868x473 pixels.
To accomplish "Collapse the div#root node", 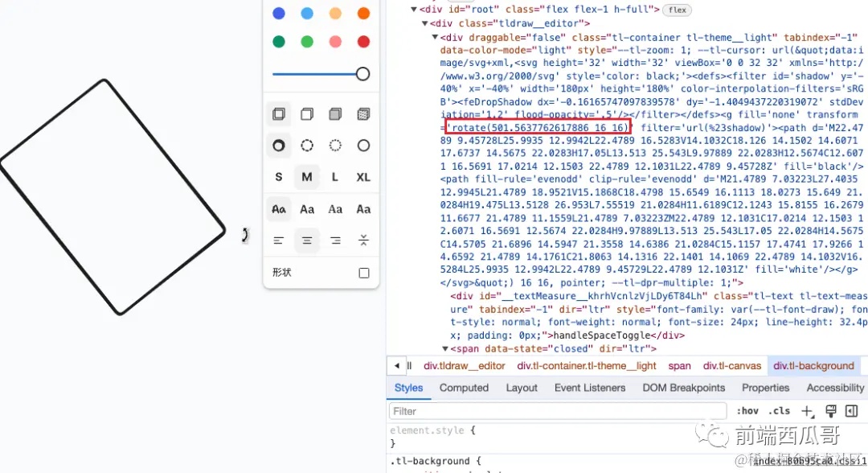I will [414, 10].
